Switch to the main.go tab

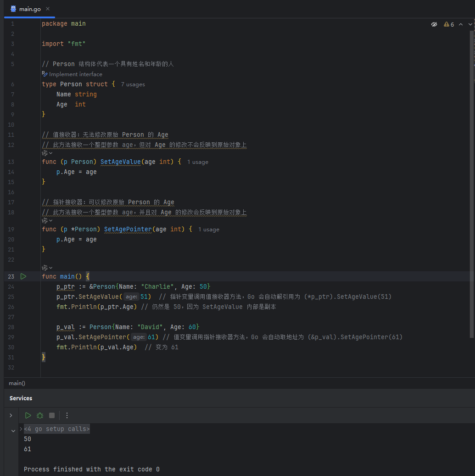click(30, 9)
